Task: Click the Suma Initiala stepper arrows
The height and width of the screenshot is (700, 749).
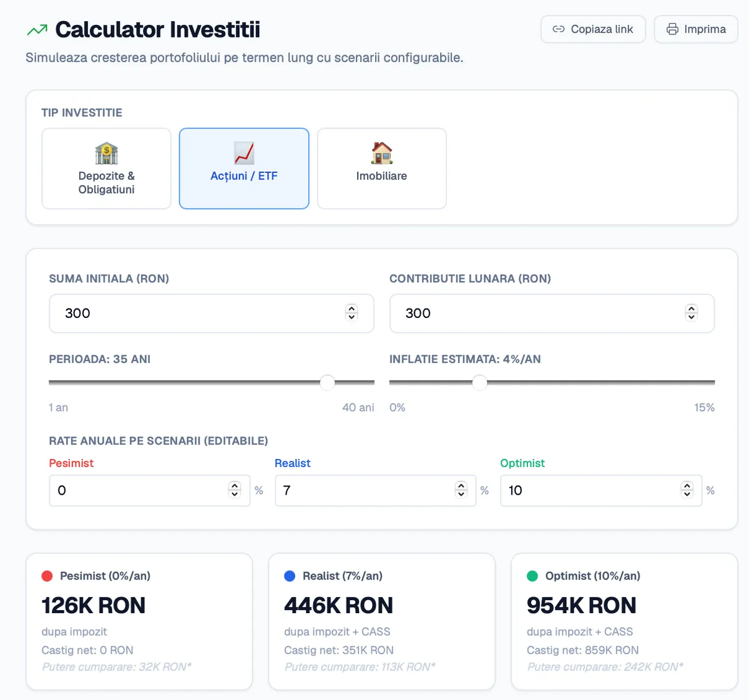Action: click(x=351, y=313)
